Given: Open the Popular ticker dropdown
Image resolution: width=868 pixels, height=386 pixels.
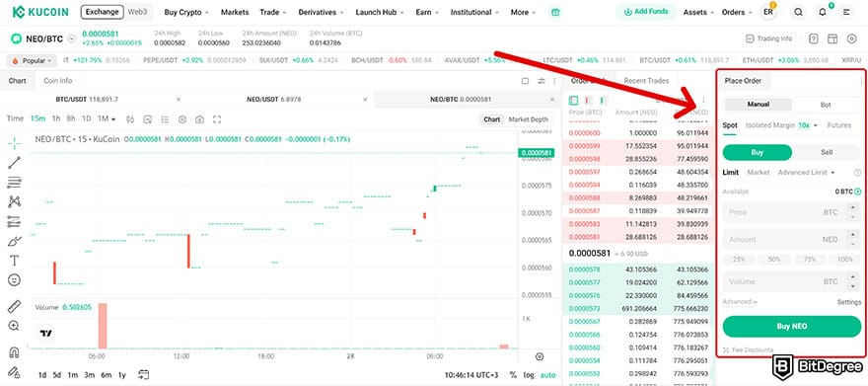Looking at the screenshot, I should point(32,60).
